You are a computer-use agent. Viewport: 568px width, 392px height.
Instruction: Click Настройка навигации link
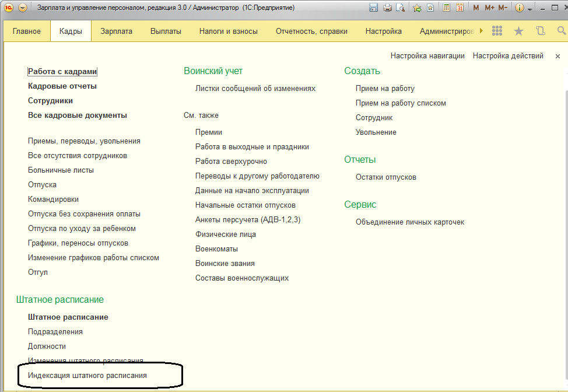(427, 56)
